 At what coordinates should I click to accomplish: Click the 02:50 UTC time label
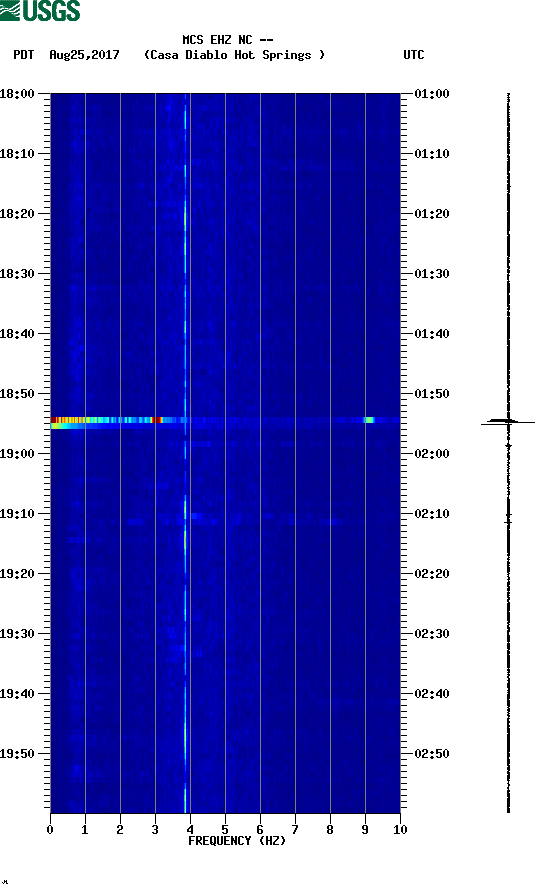click(432, 753)
